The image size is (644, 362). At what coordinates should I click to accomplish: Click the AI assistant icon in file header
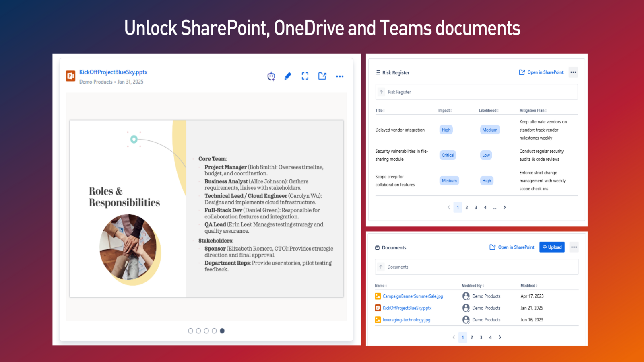(271, 76)
